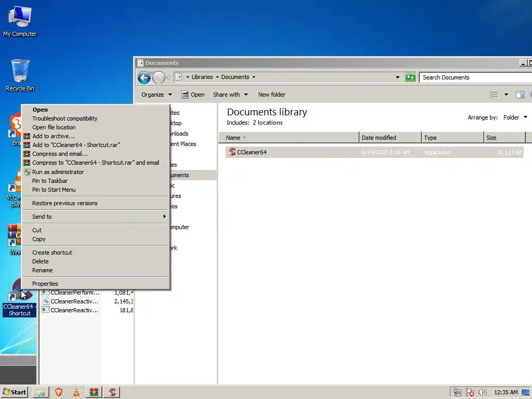Select Create shortcut
The image size is (532, 399).
[96, 252]
